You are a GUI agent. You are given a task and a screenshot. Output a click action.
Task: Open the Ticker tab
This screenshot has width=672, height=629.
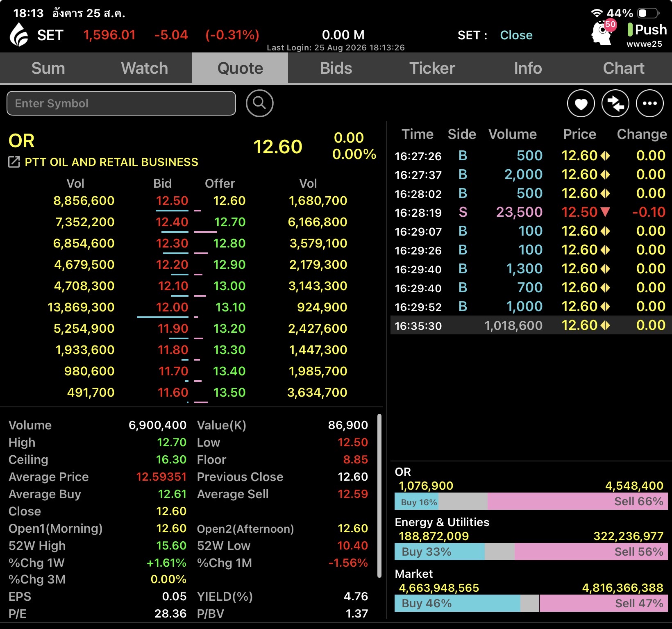[x=432, y=68]
